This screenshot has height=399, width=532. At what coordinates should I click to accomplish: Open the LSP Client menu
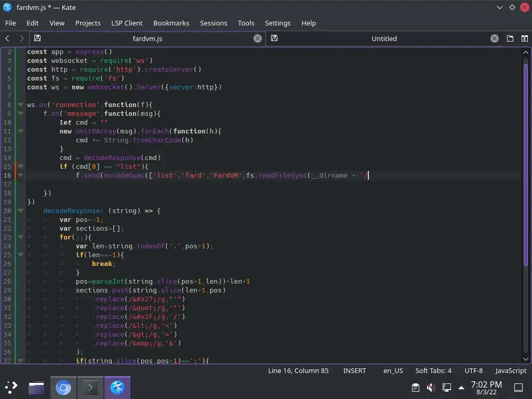(127, 23)
